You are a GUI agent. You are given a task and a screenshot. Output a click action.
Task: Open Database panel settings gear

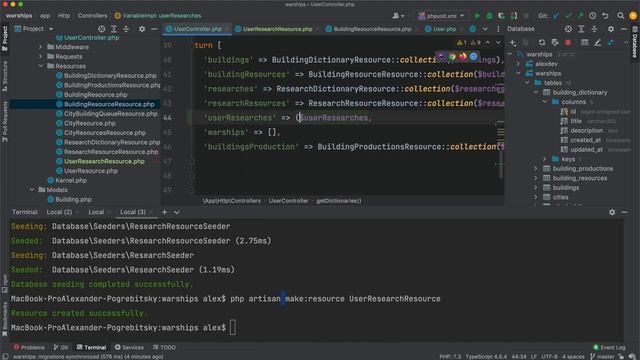(x=611, y=29)
